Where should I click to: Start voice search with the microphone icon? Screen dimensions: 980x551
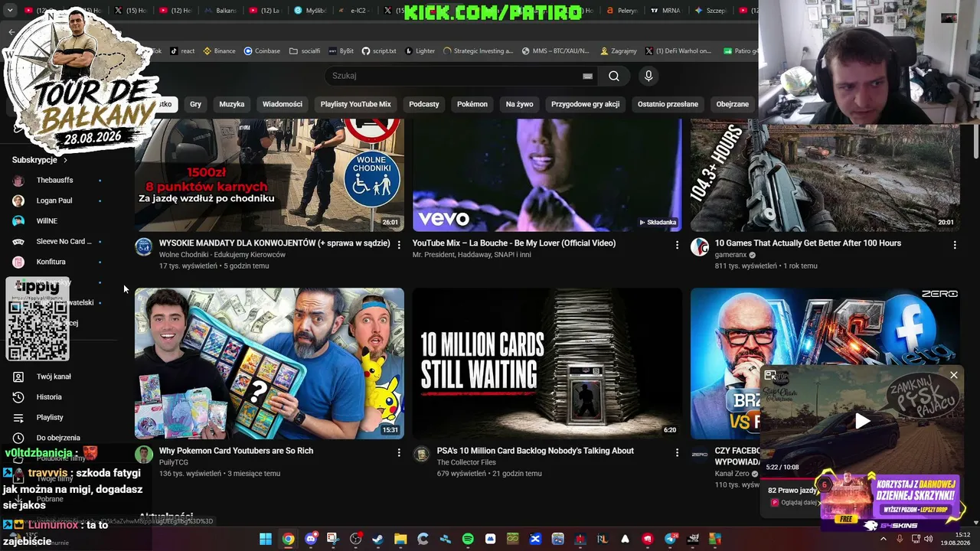tap(648, 76)
